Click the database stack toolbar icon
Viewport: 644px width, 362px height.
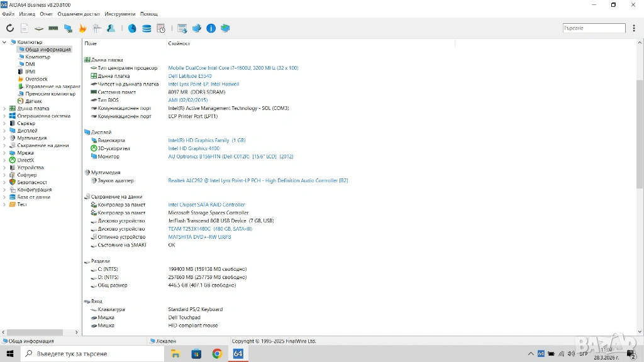point(147,28)
